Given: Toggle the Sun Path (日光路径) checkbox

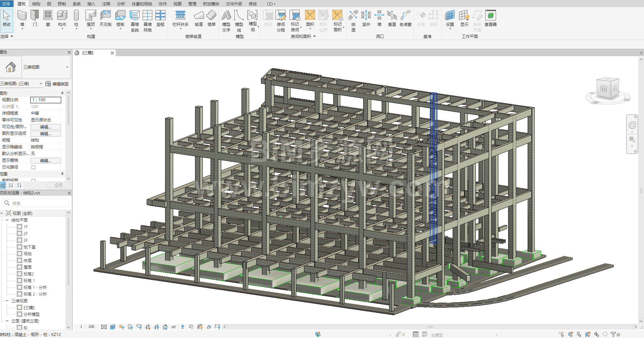Looking at the screenshot, I should point(33,167).
